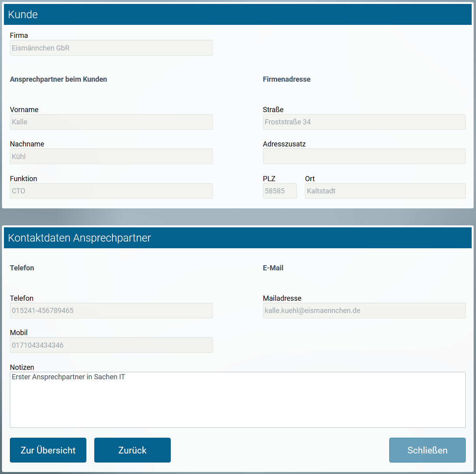476x474 pixels.
Task: Click the Firmenadresse heading
Action: coord(287,79)
